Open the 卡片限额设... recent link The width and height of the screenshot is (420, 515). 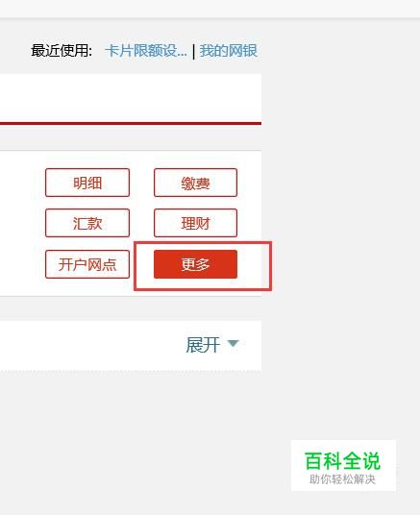tap(145, 51)
